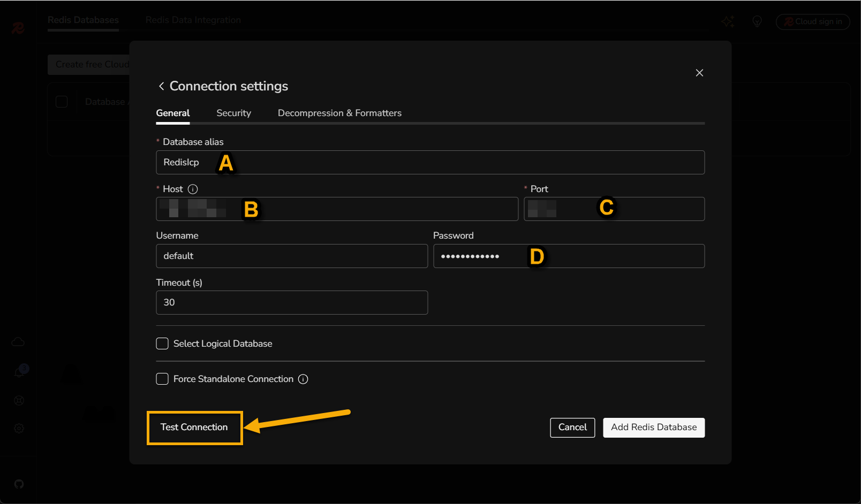This screenshot has height=504, width=861.
Task: Focus the Database alias field
Action: (429, 162)
